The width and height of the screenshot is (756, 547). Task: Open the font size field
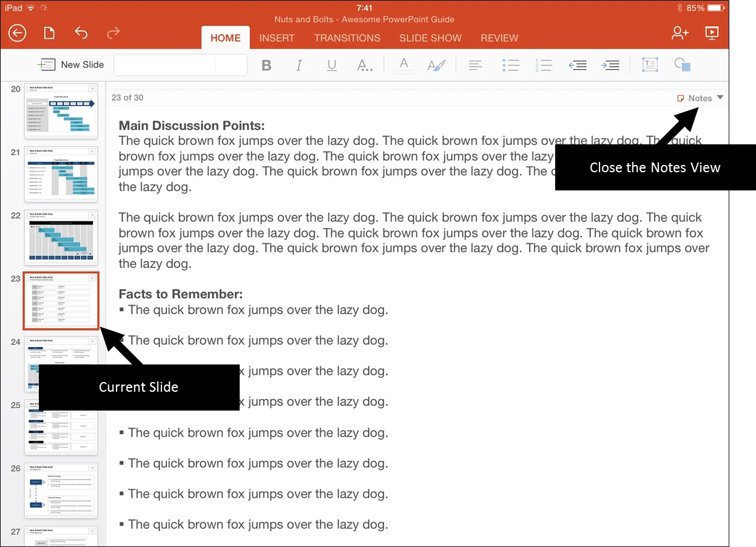coord(231,65)
